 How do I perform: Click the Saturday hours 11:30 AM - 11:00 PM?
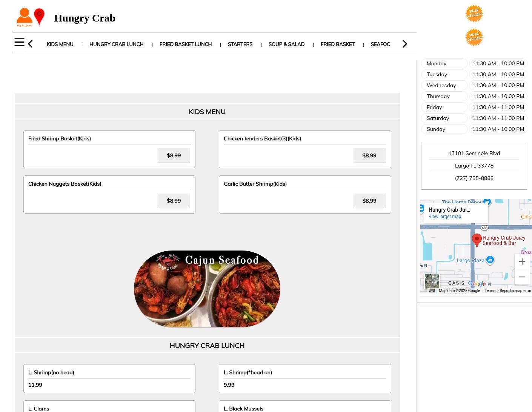tap(498, 118)
